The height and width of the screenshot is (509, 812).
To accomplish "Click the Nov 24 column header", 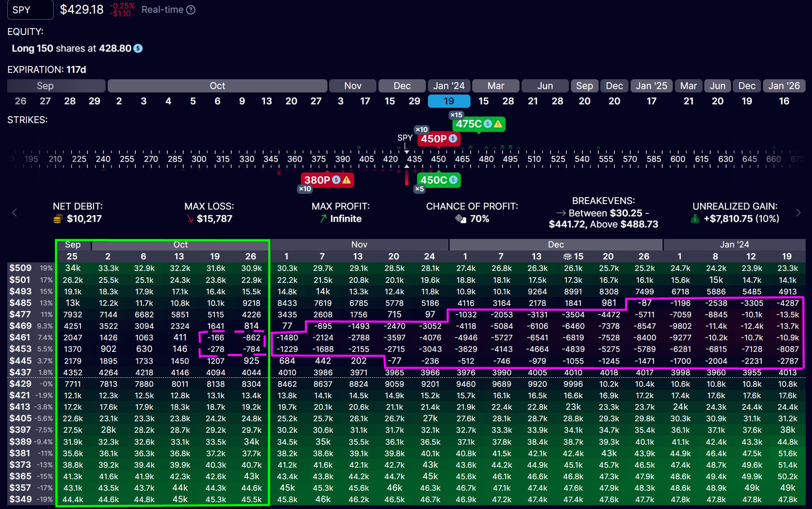I will coord(429,256).
